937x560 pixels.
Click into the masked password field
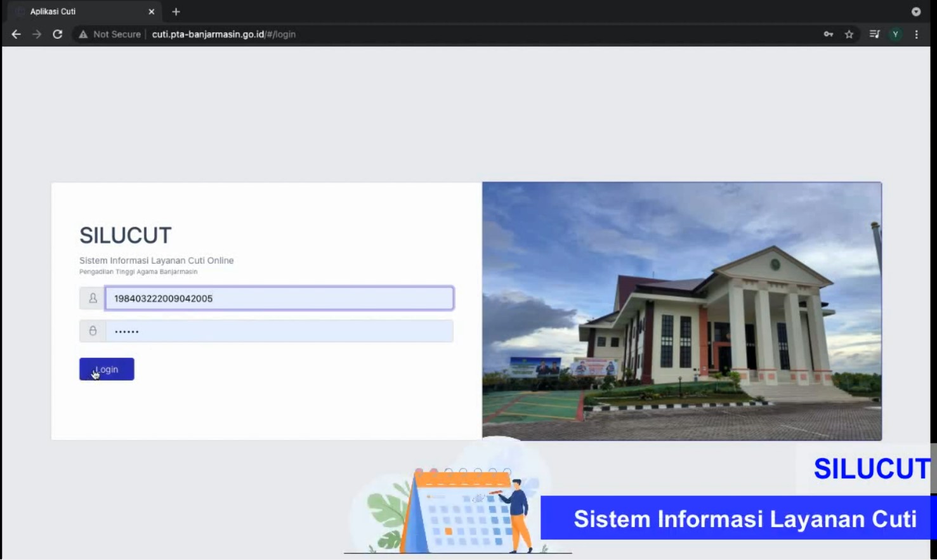279,331
